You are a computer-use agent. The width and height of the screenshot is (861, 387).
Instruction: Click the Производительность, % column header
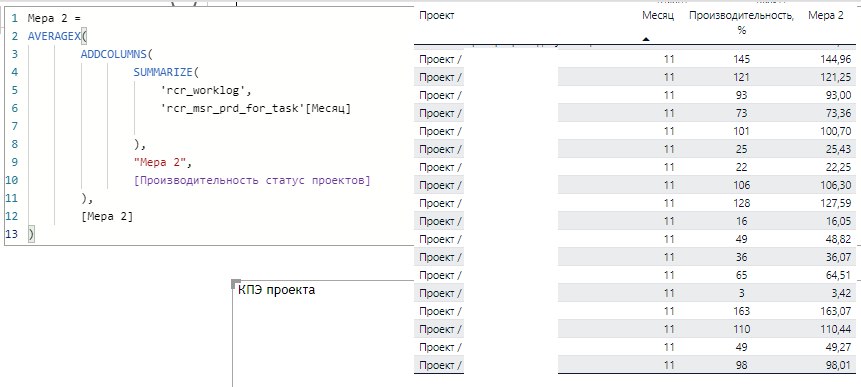point(741,23)
